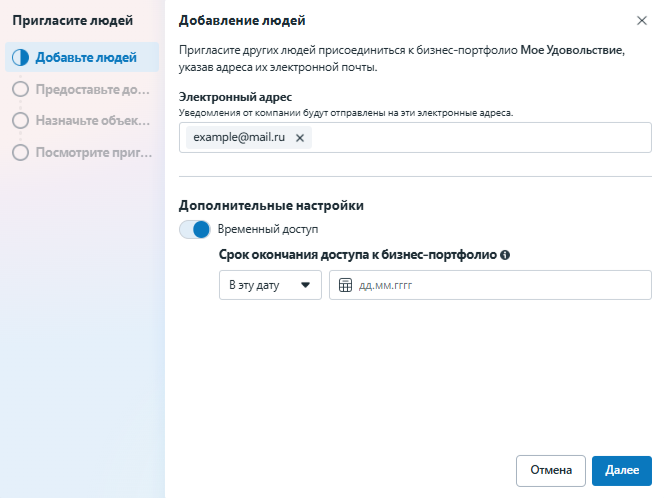Click the arrow of the В эту дату dropdown

(x=305, y=285)
